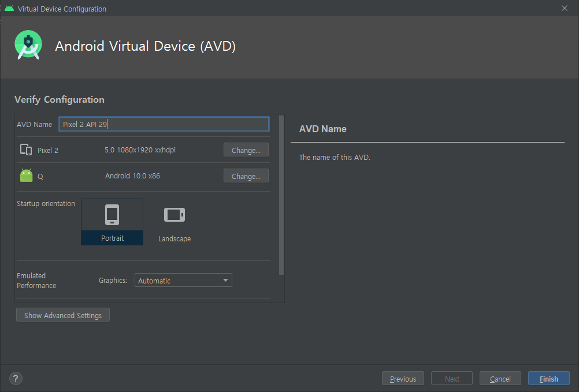The width and height of the screenshot is (579, 392).
Task: Go back with the Previous button
Action: [x=403, y=379]
